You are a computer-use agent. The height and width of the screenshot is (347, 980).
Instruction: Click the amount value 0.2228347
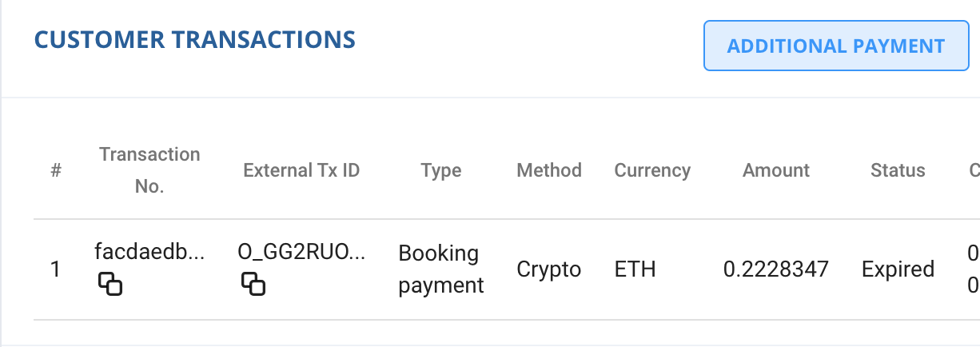point(775,269)
